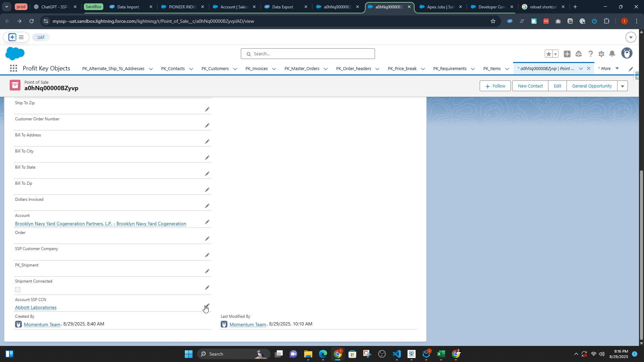Open the record actions dropdown beside General Opportunity
The image size is (644, 362).
(x=623, y=86)
